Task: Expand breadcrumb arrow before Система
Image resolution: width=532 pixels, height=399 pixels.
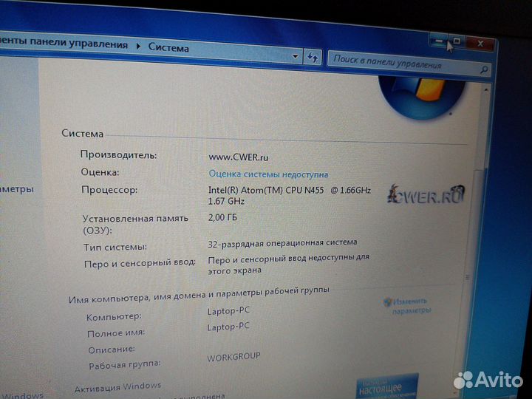Action: [138, 46]
